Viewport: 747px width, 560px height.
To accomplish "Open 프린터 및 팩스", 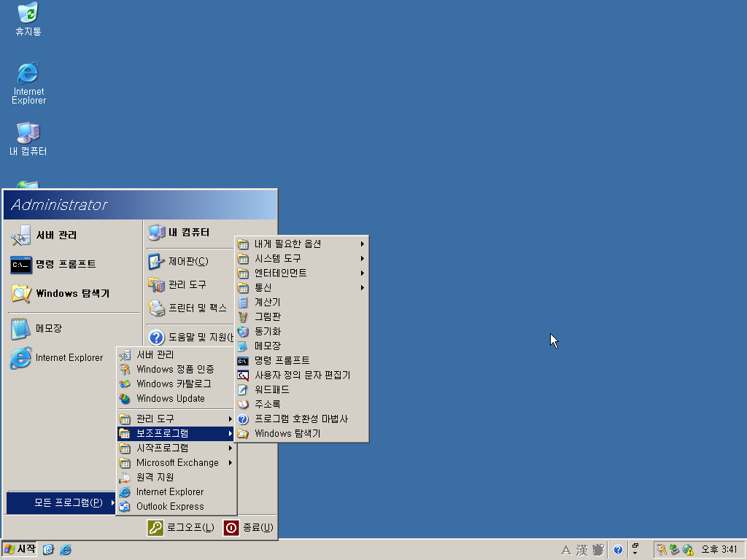I will [x=189, y=308].
